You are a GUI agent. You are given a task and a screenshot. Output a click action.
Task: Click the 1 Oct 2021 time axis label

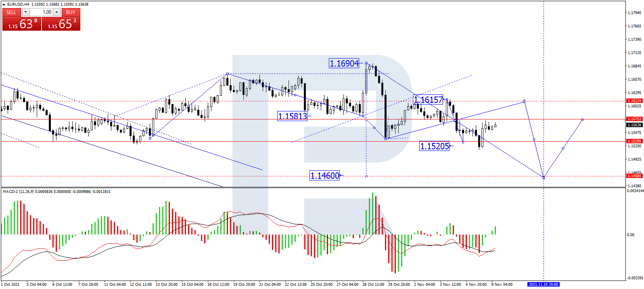pos(10,285)
